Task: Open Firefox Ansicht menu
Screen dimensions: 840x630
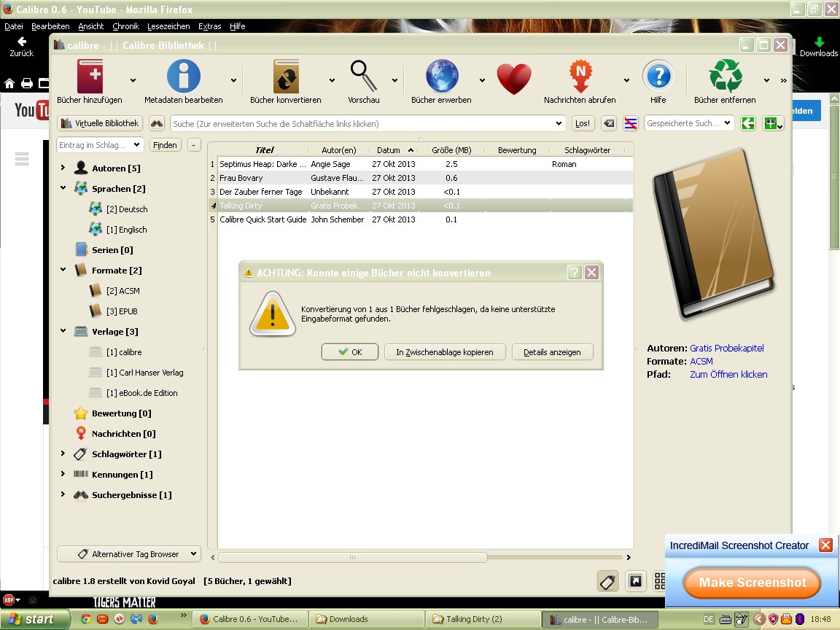Action: 90,26
